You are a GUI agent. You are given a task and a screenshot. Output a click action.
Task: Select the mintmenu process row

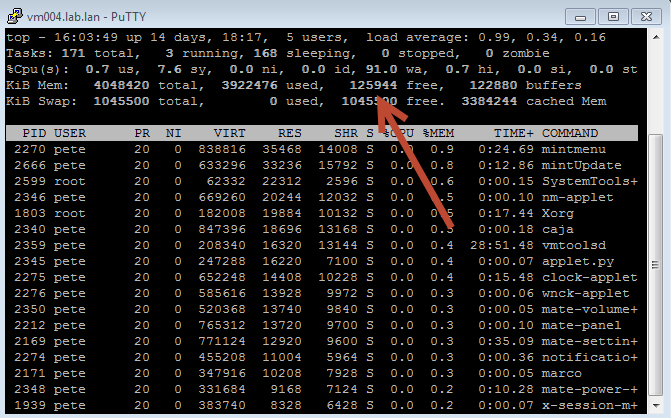[320, 149]
